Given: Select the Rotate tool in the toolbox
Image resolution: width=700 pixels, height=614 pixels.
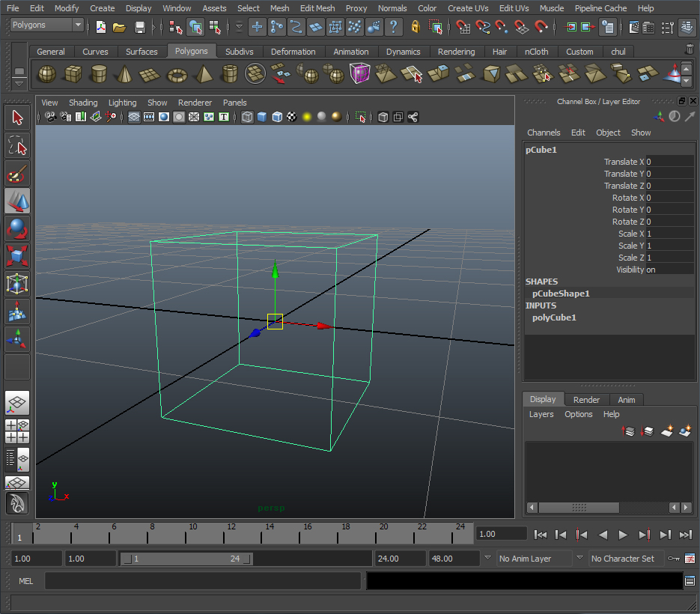Looking at the screenshot, I should click(x=17, y=229).
